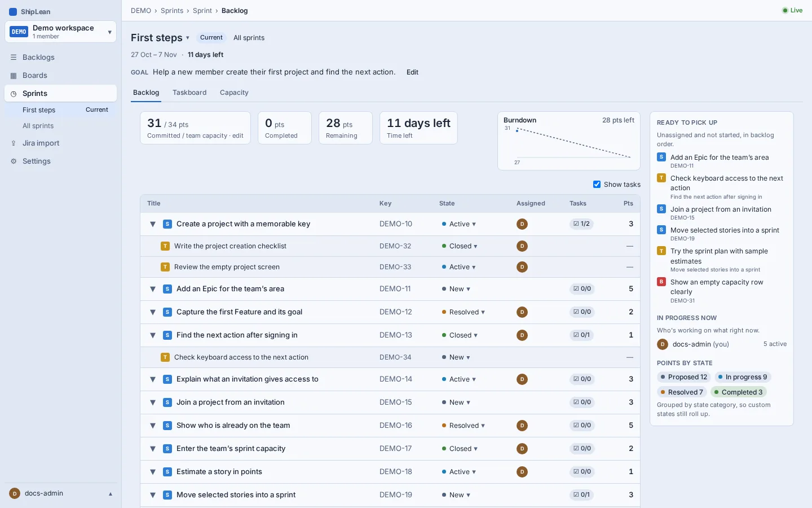Click the Sprints clock icon in sidebar
This screenshot has width=812, height=508.
coord(14,94)
